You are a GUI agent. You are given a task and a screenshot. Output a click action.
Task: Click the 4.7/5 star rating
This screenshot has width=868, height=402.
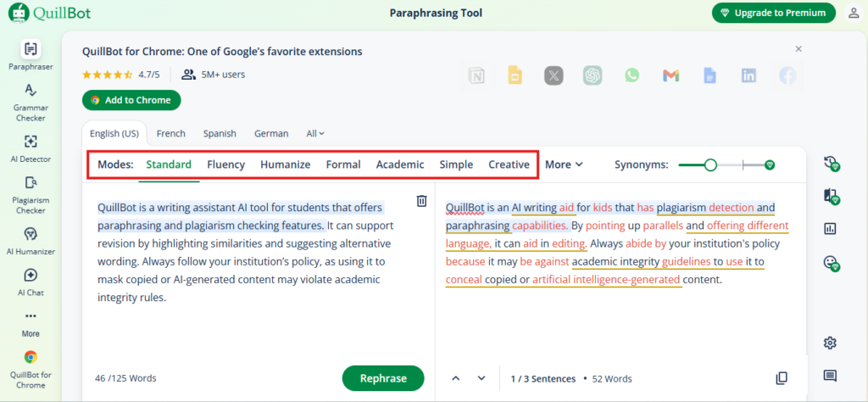pos(120,74)
